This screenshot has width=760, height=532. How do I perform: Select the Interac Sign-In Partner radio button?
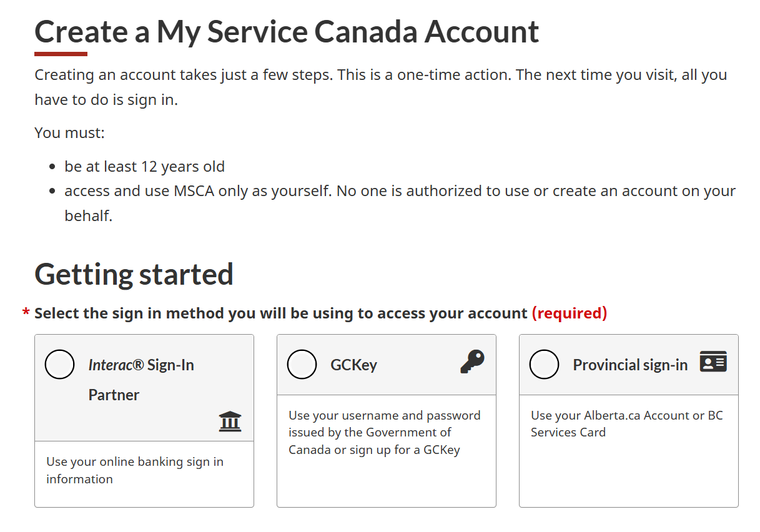60,365
